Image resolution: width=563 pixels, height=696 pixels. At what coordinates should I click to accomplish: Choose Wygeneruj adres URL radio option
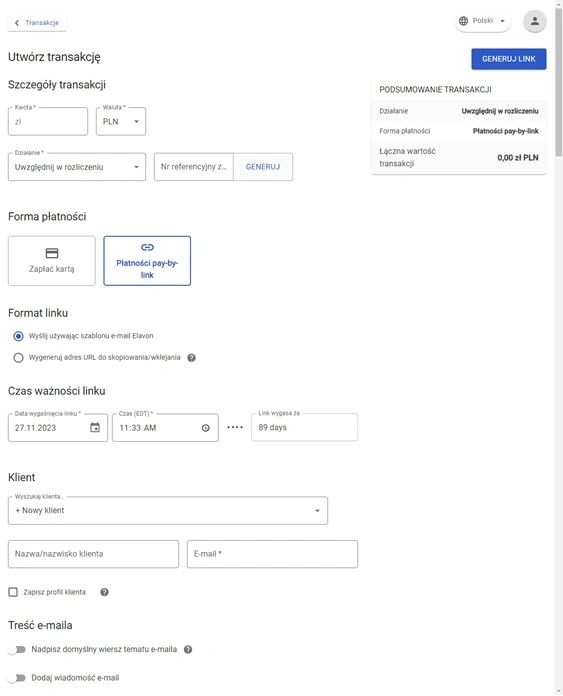click(18, 357)
